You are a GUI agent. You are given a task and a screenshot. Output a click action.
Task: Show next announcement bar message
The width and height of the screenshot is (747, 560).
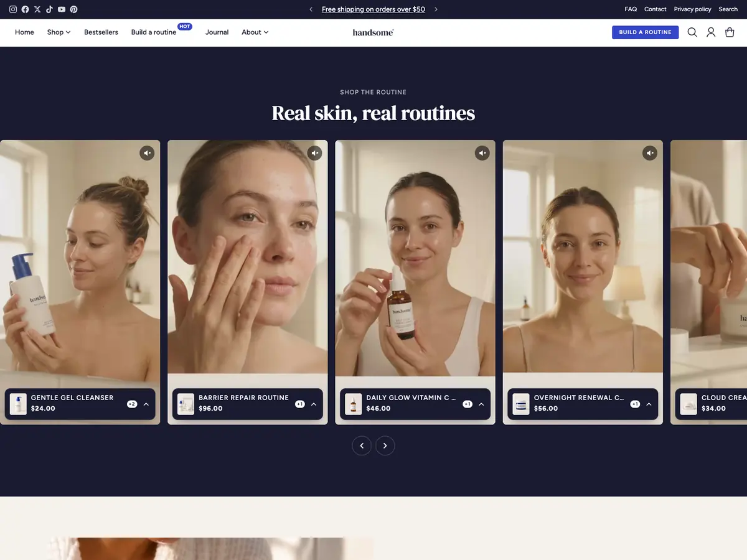(x=436, y=9)
